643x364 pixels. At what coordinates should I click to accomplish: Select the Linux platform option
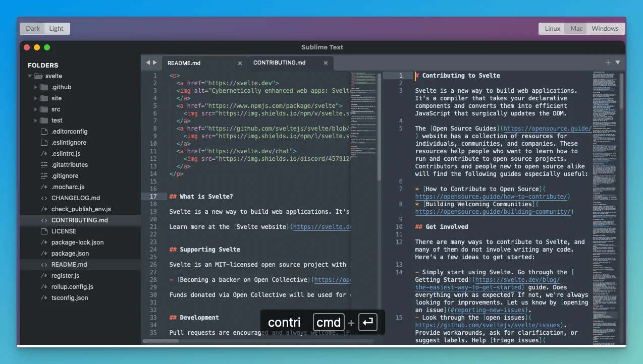tap(552, 29)
